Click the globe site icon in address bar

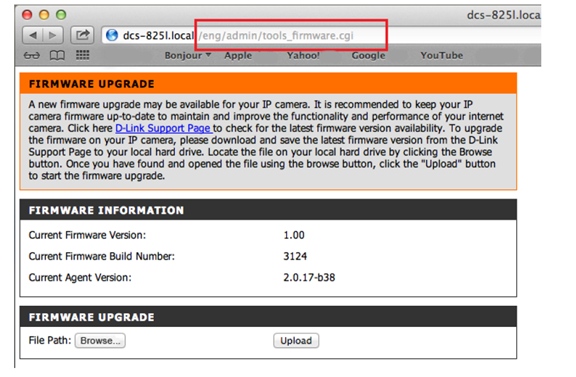click(112, 35)
